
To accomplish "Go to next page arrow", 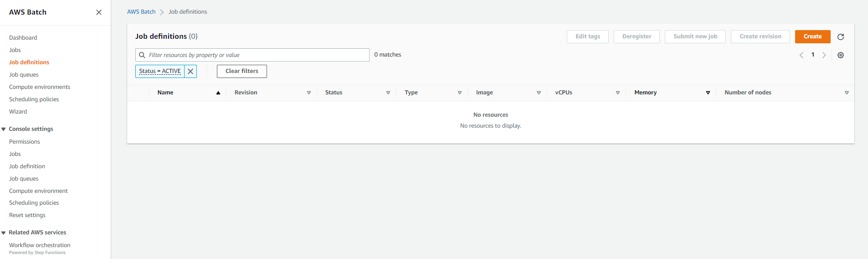I will coord(824,55).
